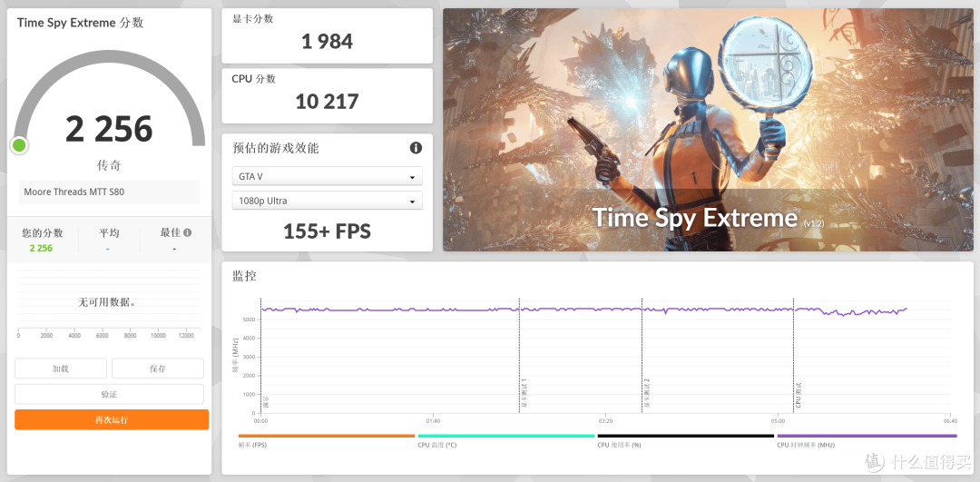The image size is (980, 482).
Task: Click the 155+ FPS estimate
Action: click(x=327, y=232)
